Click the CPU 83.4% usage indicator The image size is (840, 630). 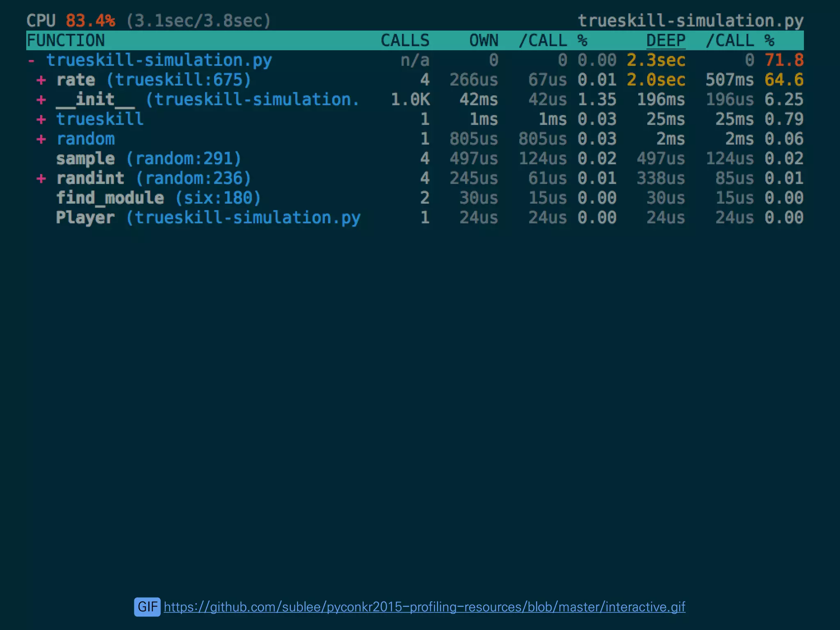(x=71, y=21)
